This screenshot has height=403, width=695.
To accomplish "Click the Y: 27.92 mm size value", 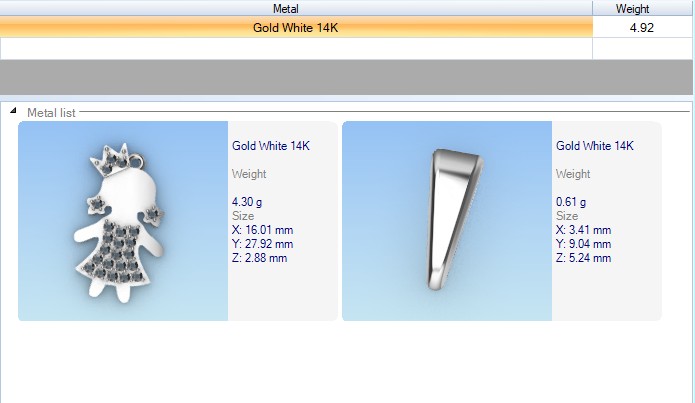I will click(262, 243).
